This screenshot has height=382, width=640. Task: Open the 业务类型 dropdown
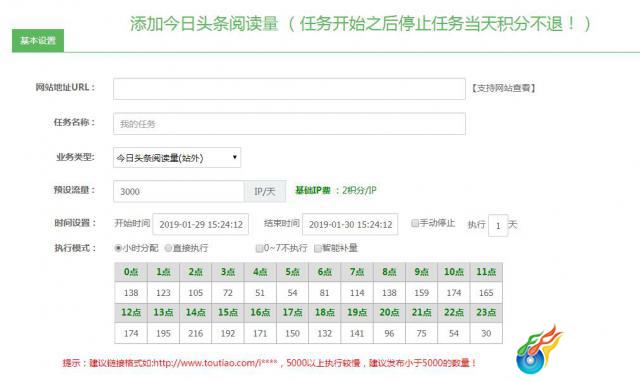(x=177, y=158)
